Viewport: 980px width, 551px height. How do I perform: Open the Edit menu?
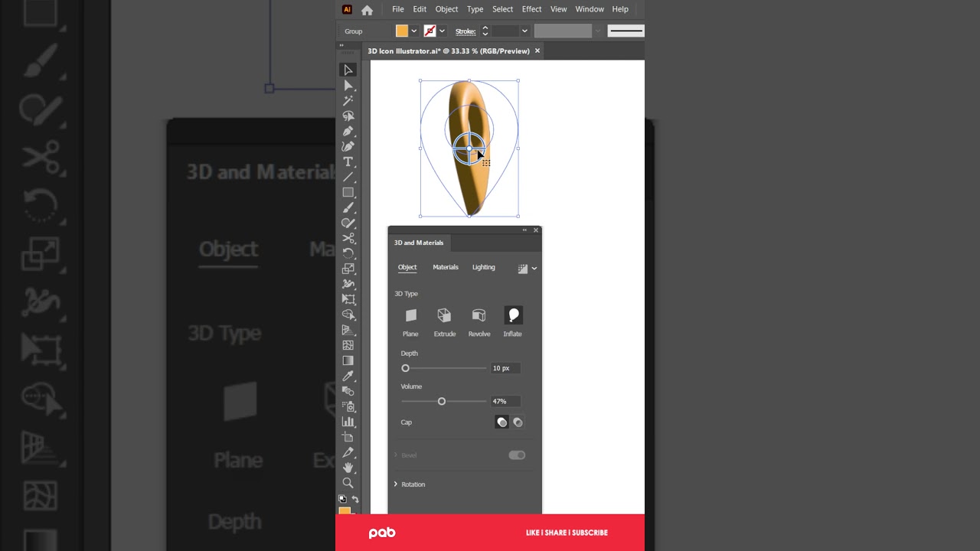(x=420, y=9)
